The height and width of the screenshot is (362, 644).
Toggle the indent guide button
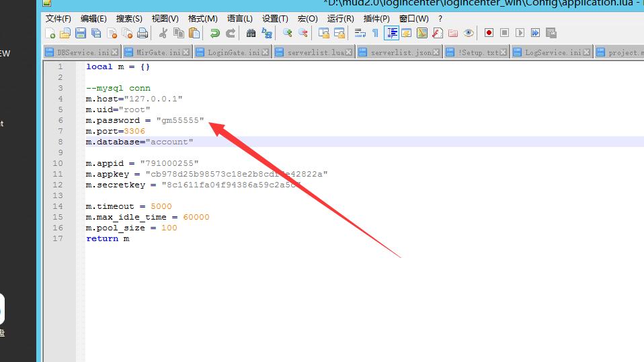(x=391, y=33)
